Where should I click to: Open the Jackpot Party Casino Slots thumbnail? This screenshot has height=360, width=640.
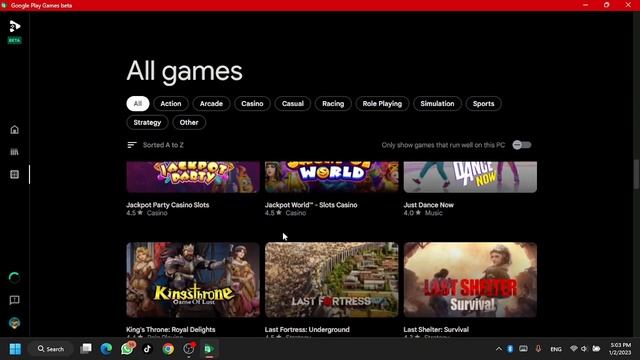[193, 177]
